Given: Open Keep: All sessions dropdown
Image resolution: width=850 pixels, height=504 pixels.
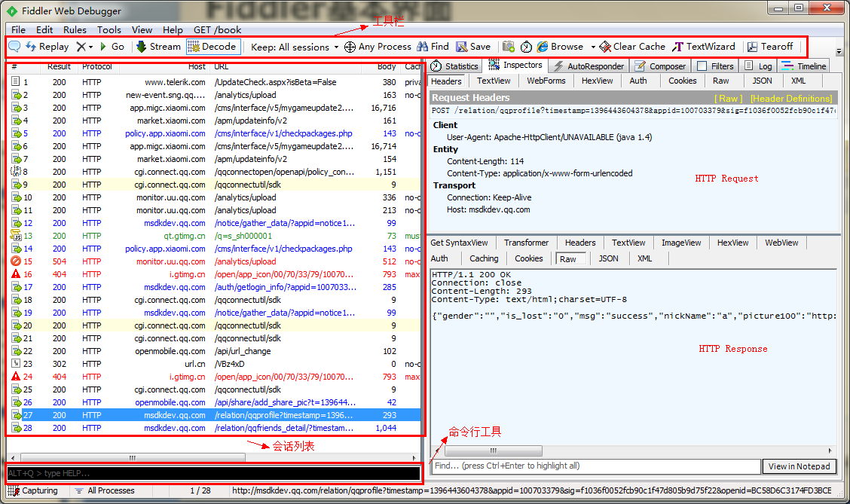Looking at the screenshot, I should pyautogui.click(x=295, y=47).
